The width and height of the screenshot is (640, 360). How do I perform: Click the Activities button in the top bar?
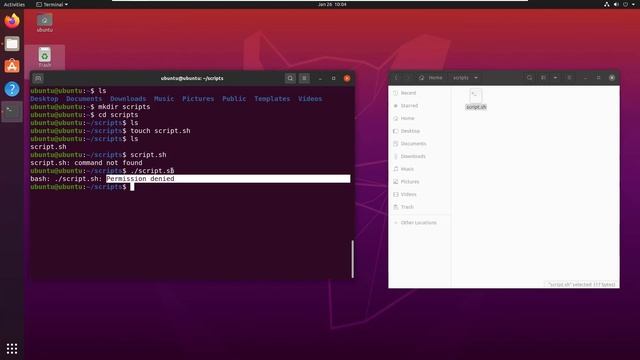coord(14,4)
